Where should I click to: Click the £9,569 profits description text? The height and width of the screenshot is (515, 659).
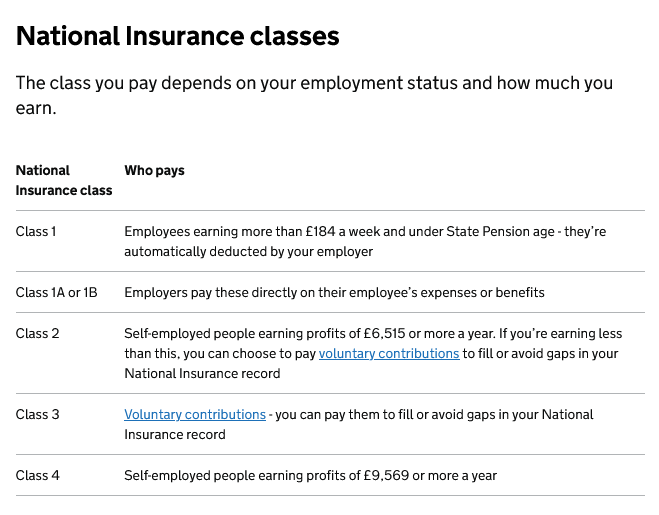[311, 475]
